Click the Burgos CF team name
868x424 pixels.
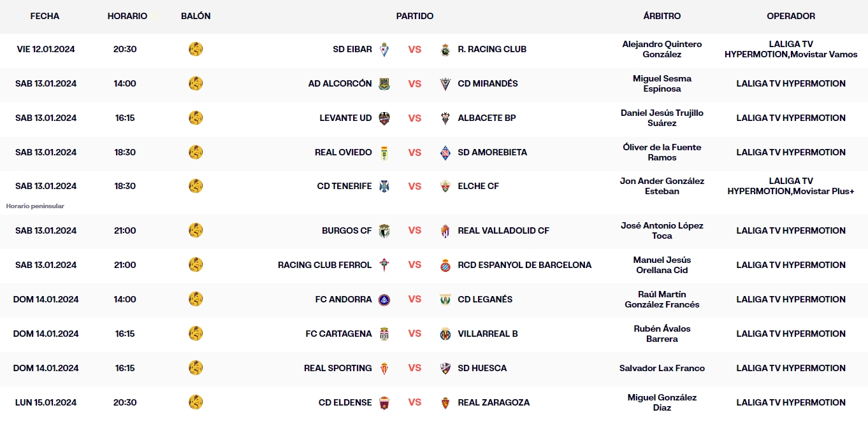click(347, 230)
